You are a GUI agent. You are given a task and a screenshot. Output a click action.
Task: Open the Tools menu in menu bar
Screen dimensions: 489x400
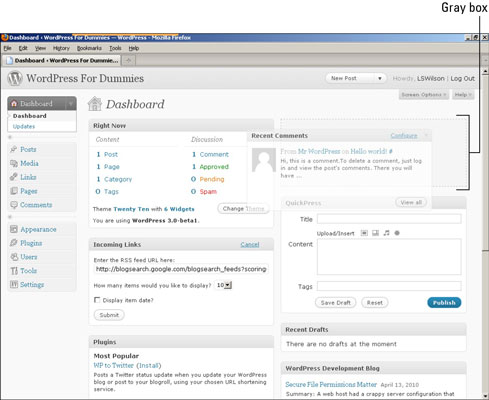(115, 48)
